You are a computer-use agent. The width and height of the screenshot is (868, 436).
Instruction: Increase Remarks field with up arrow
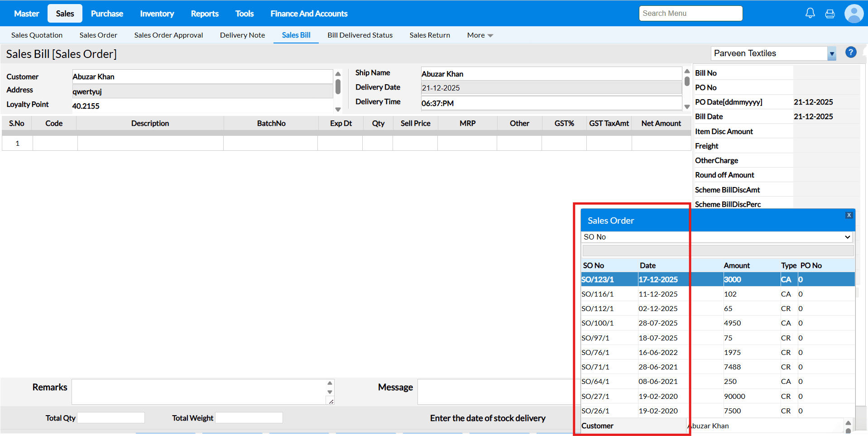pos(330,383)
